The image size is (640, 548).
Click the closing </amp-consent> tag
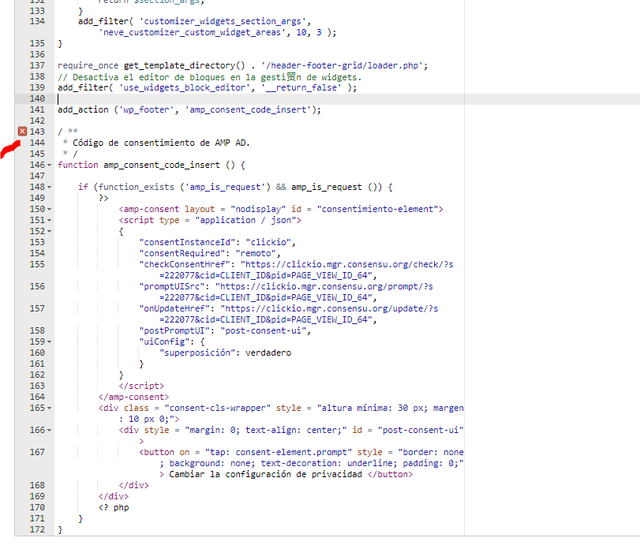click(133, 397)
